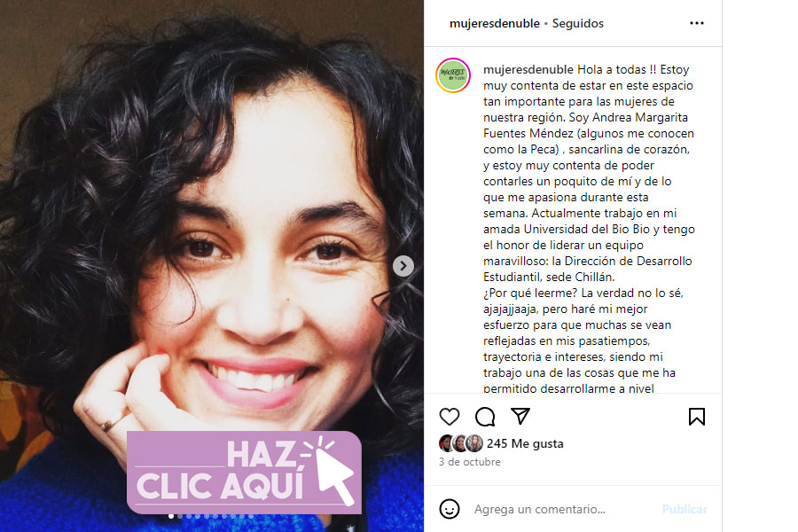View the 245 Me gusta likes list

[x=525, y=443]
